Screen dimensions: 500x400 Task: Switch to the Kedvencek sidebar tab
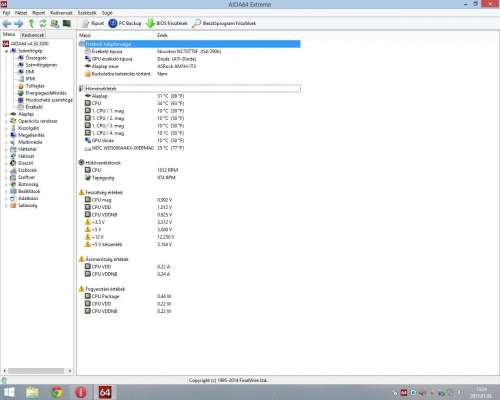pyautogui.click(x=33, y=35)
